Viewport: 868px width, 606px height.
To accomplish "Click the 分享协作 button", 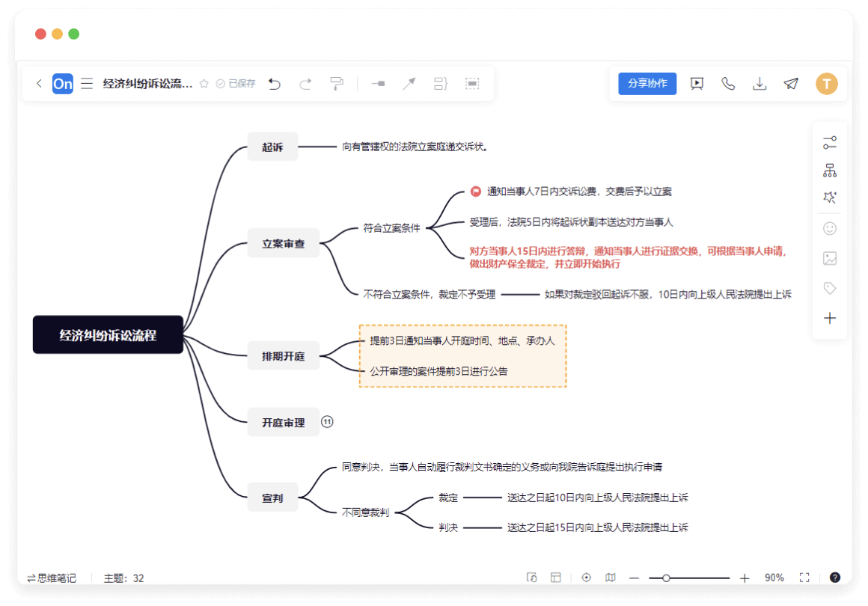I will pos(647,84).
